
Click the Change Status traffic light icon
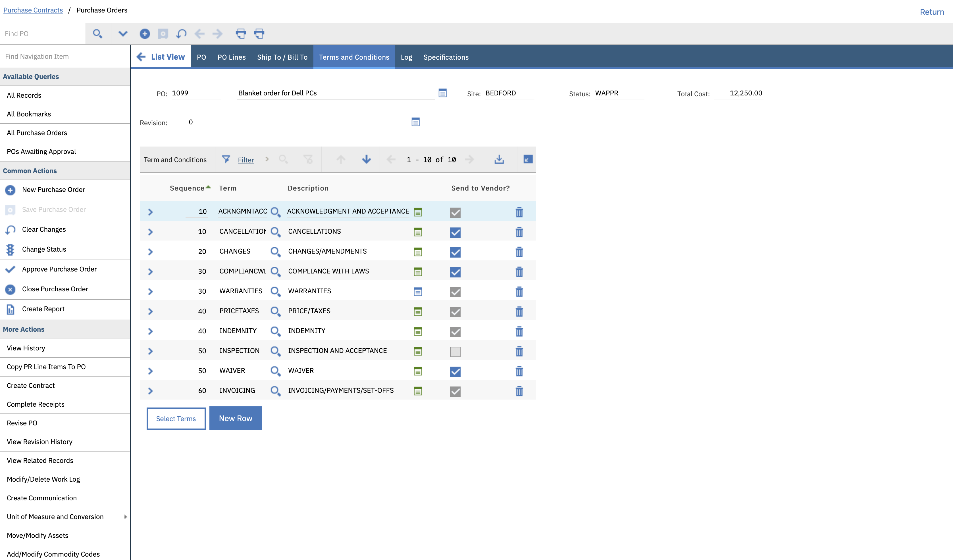(x=10, y=249)
